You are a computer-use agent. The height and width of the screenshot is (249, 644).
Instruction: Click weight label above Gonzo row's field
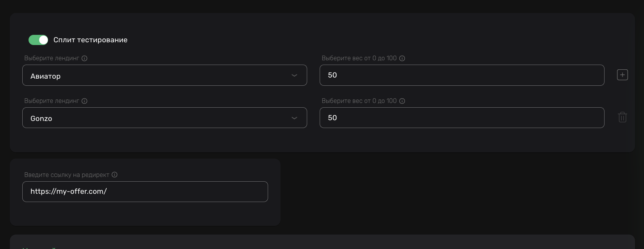pyautogui.click(x=359, y=101)
